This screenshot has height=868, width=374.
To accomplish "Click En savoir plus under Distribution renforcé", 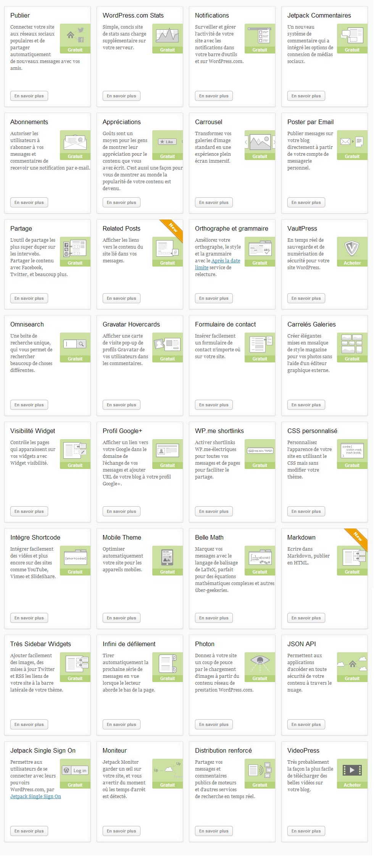I will coord(214,831).
